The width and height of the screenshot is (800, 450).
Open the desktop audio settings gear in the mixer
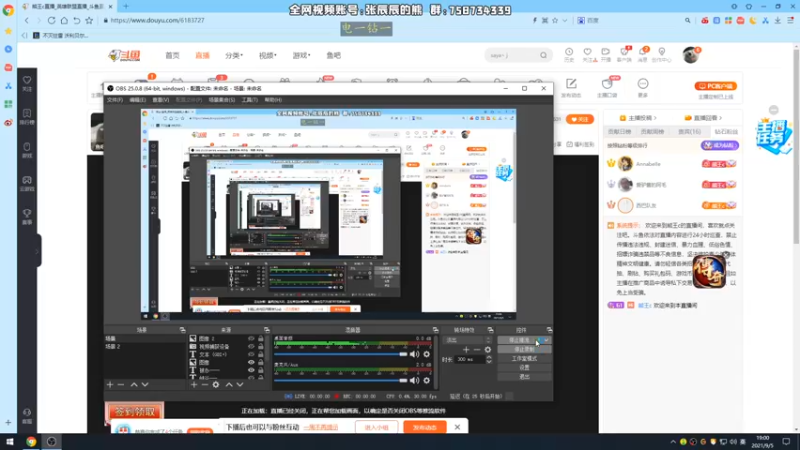pos(427,354)
